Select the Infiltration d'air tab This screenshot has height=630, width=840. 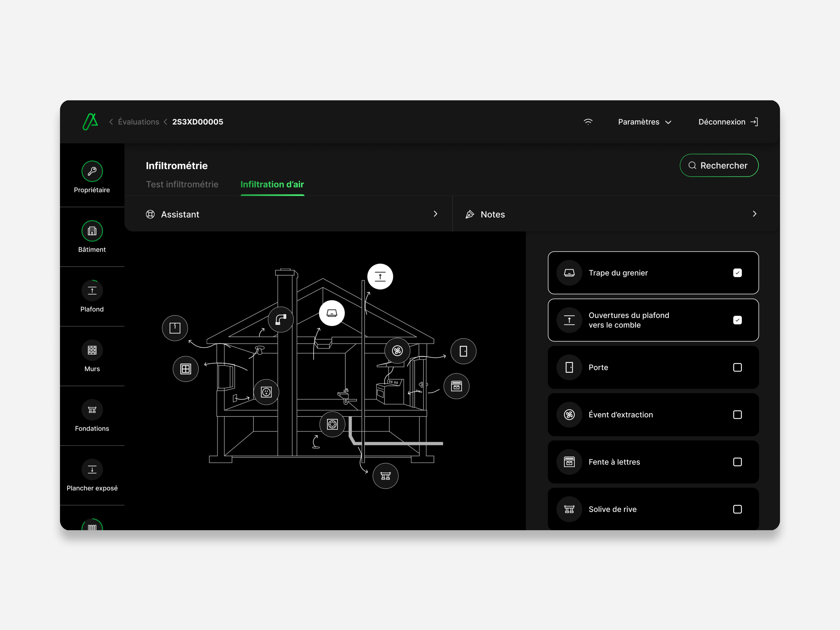[272, 184]
